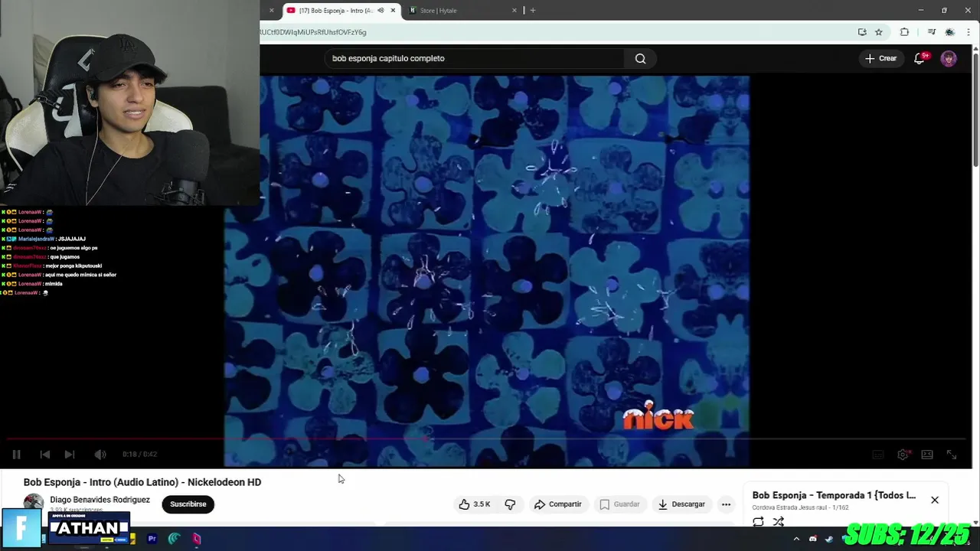
Task: Bookmark this page with the star icon
Action: (x=879, y=32)
